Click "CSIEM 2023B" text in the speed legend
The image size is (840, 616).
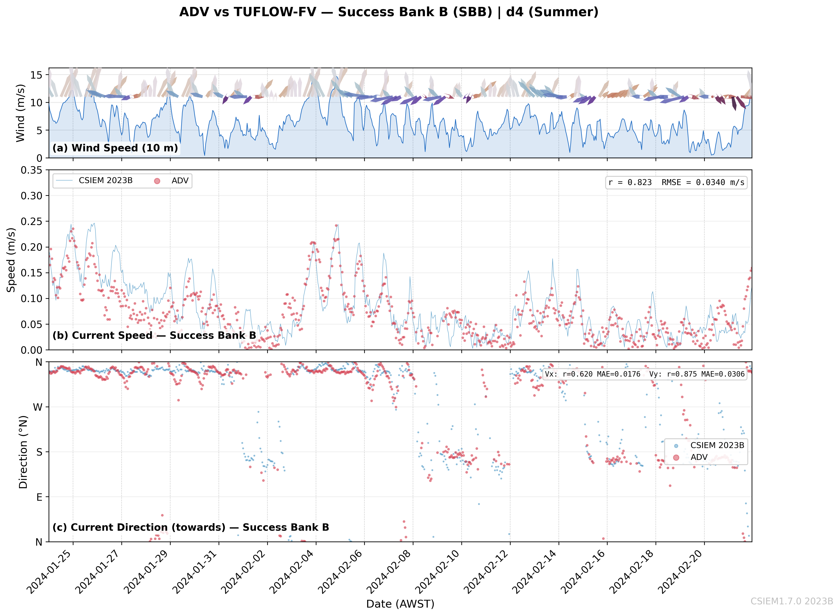pyautogui.click(x=106, y=181)
